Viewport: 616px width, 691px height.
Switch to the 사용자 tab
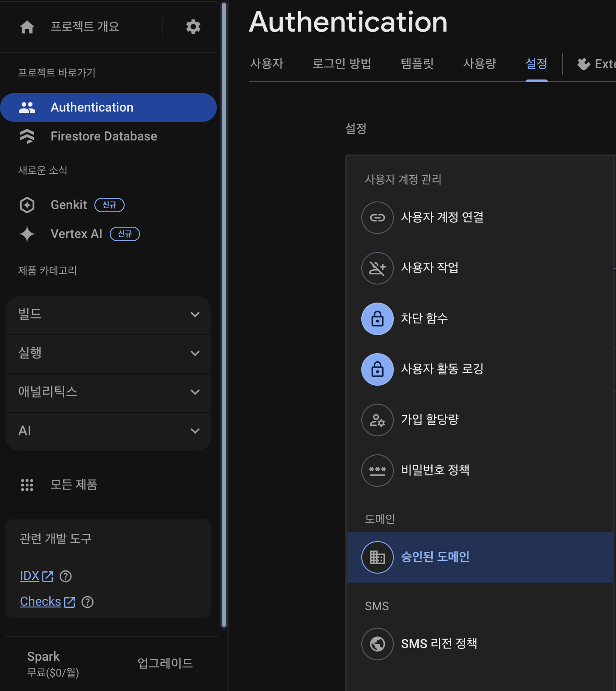pos(267,64)
